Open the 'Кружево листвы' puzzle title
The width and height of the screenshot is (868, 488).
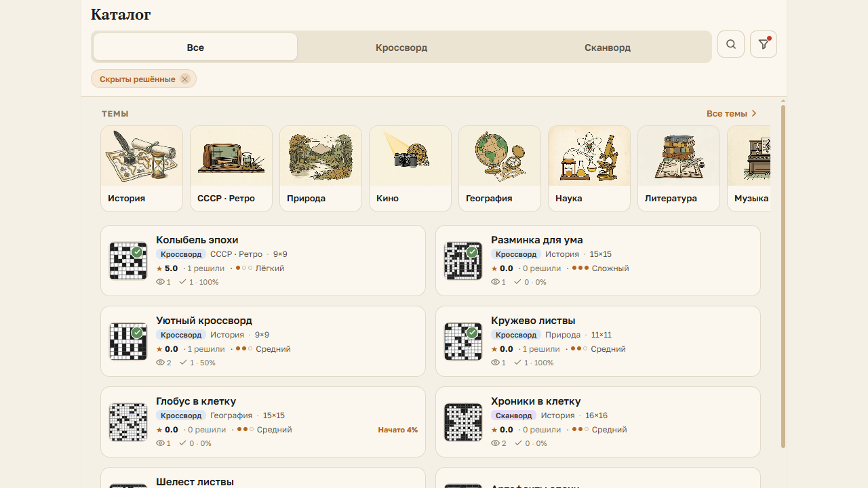533,321
